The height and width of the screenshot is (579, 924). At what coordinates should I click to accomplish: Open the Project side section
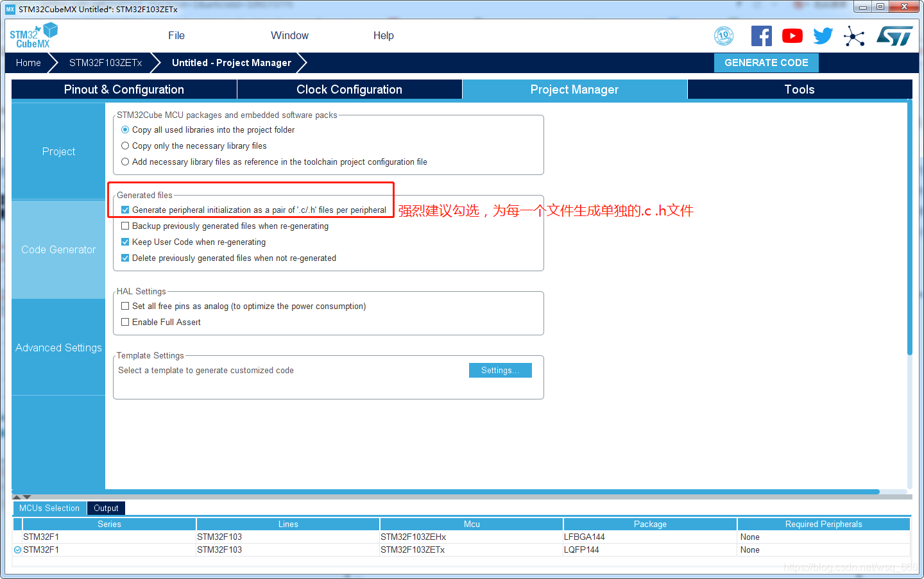click(58, 151)
